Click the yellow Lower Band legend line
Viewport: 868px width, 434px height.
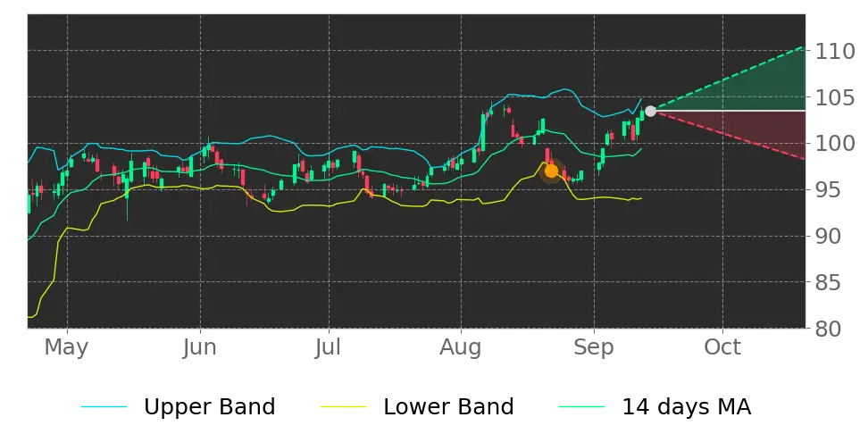click(343, 407)
